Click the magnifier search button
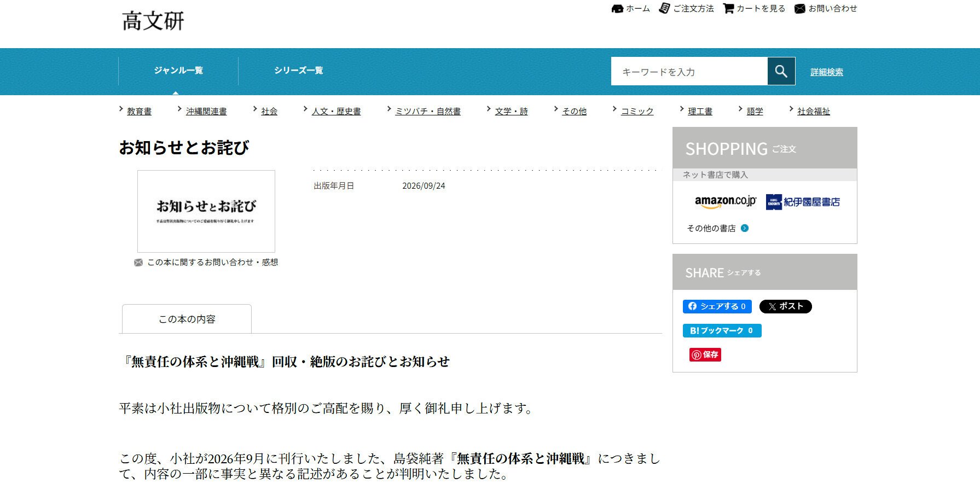Viewport: 980px width, 495px height. pos(781,71)
